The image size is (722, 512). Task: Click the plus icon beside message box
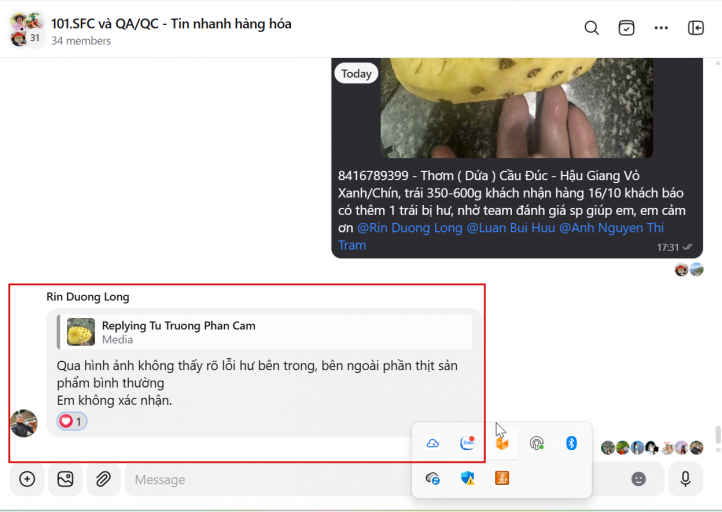coord(27,479)
